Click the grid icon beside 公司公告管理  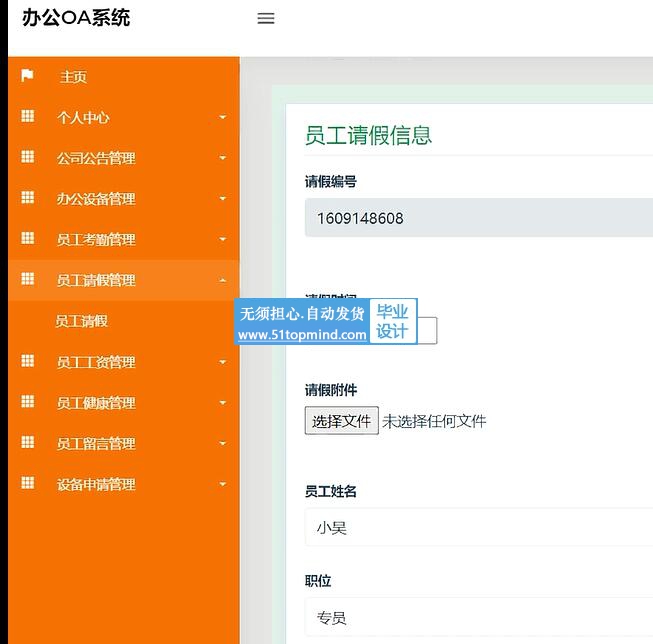[27, 158]
